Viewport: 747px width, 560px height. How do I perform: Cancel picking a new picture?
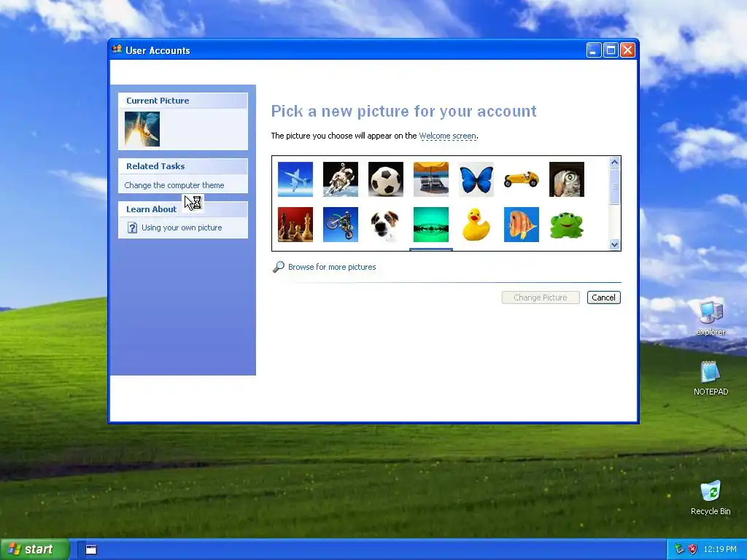[603, 297]
